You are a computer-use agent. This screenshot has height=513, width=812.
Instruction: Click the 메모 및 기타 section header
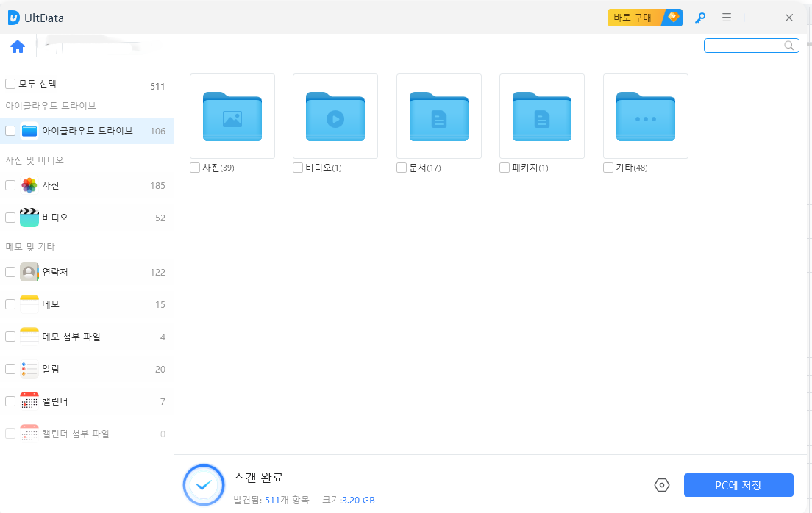pos(30,247)
